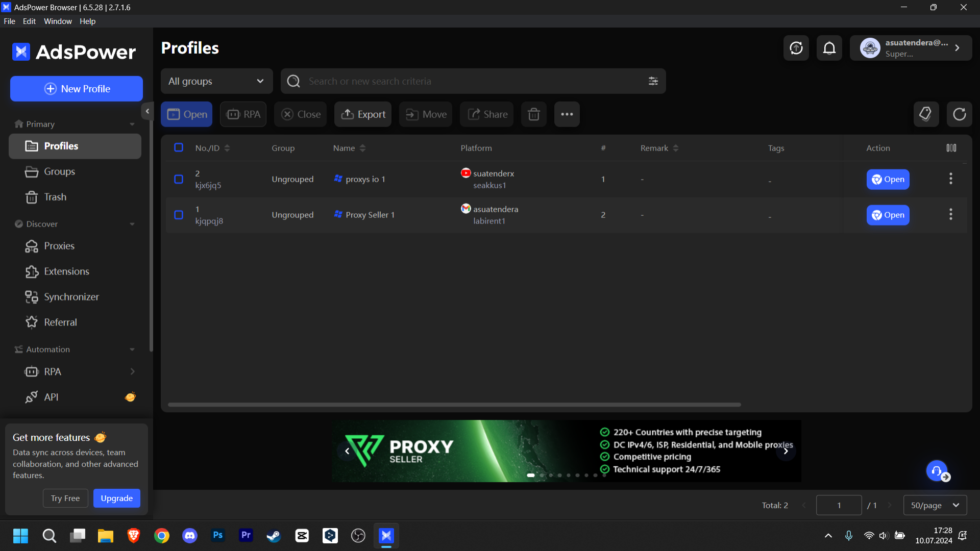
Task: Expand the RPA submenu arrow
Action: pos(132,371)
